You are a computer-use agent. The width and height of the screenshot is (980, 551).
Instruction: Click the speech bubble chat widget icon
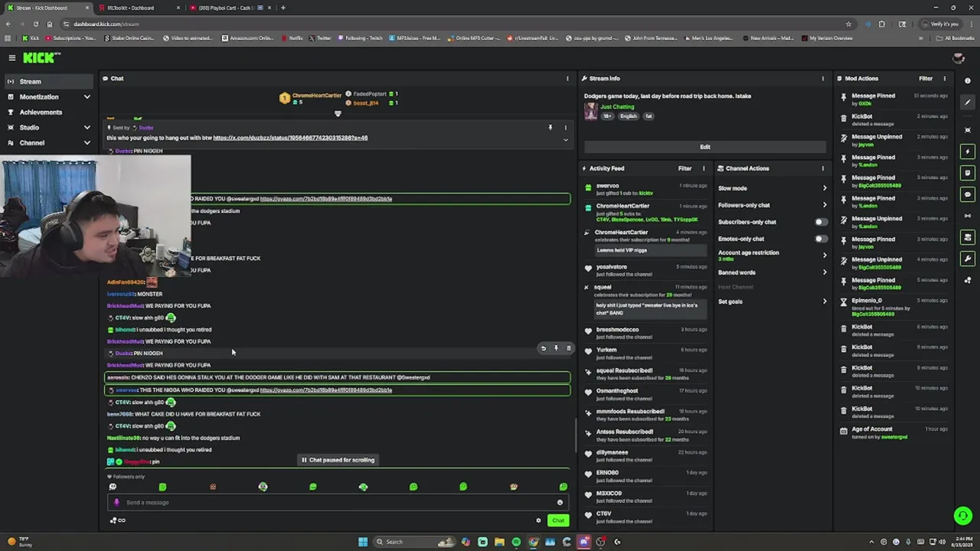[x=968, y=194]
